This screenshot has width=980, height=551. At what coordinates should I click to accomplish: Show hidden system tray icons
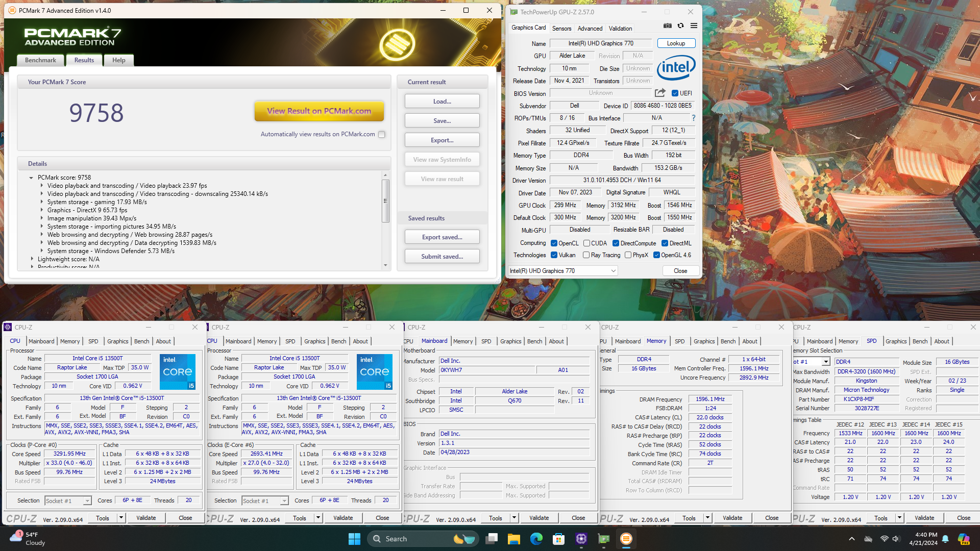[851, 539]
